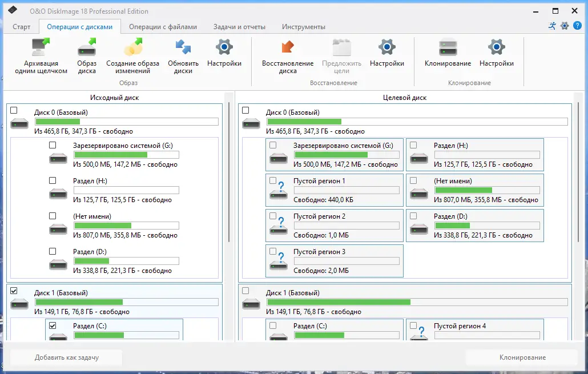The height and width of the screenshot is (374, 588).
Task: Click the disk restoration icon
Action: click(288, 47)
